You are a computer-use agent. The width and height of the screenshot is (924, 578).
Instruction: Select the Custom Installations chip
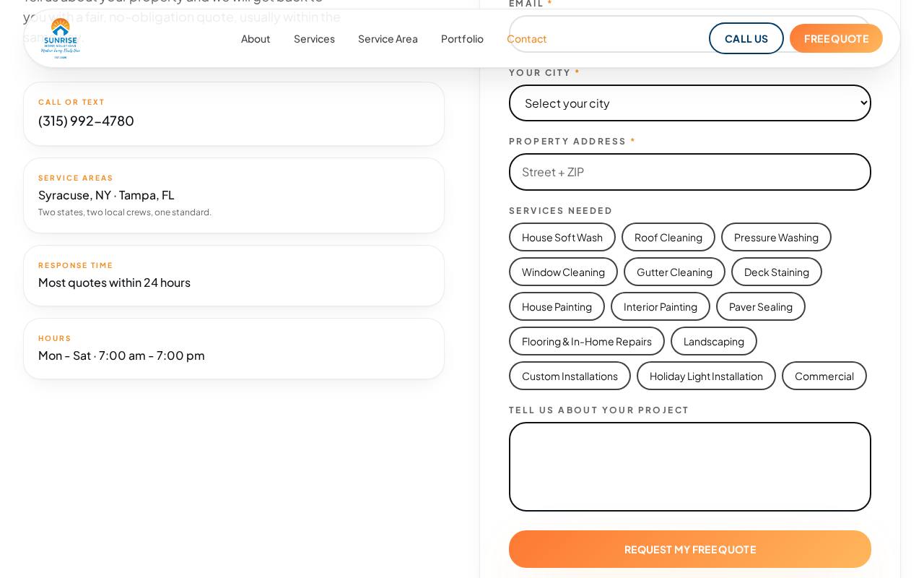click(570, 376)
